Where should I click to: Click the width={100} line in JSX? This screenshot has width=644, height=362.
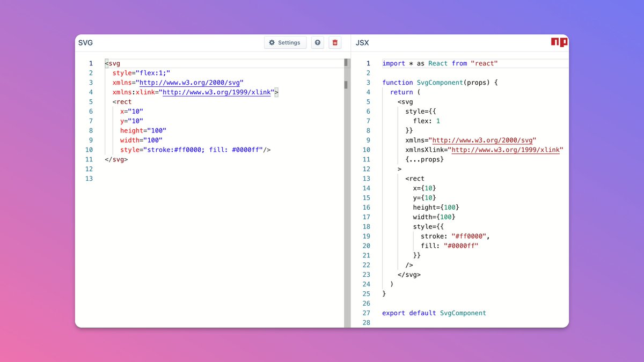click(x=434, y=218)
